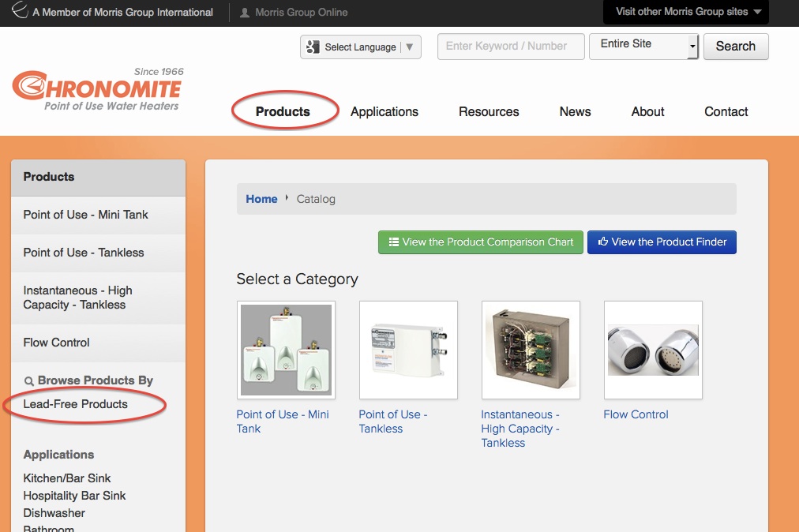
Task: Go to the News page
Action: click(575, 111)
